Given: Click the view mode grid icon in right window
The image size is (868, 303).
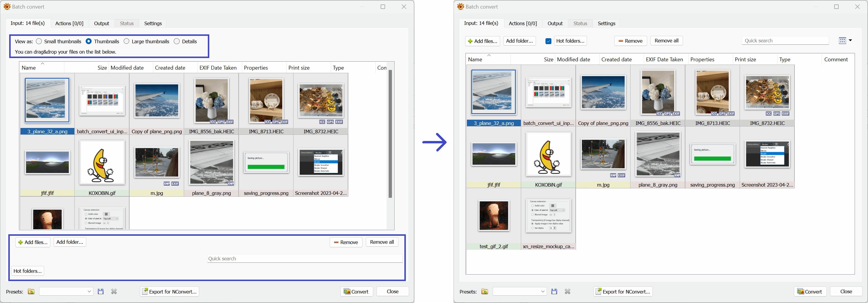Looking at the screenshot, I should [842, 41].
